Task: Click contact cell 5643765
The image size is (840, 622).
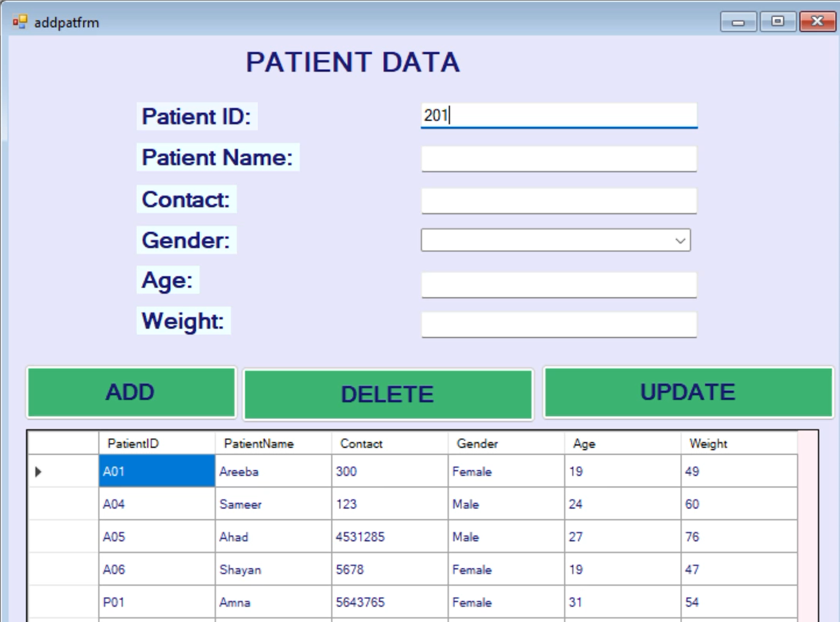Action: (x=390, y=602)
